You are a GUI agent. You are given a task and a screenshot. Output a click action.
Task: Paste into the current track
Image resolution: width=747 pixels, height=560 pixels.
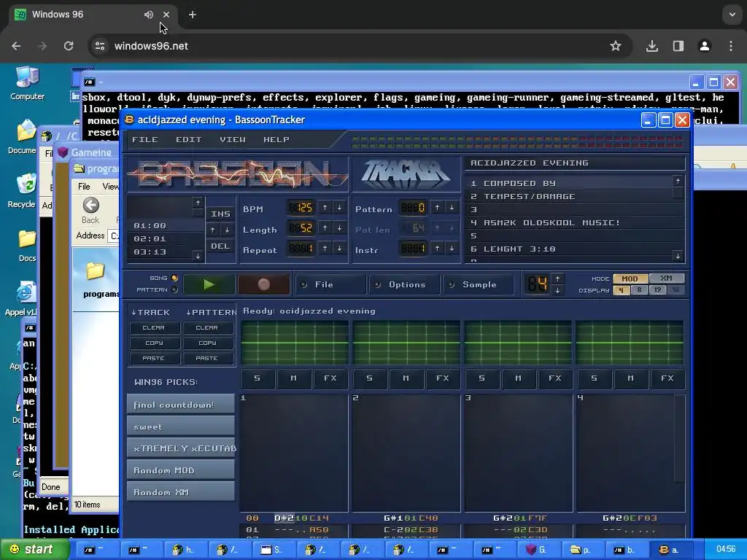click(153, 358)
